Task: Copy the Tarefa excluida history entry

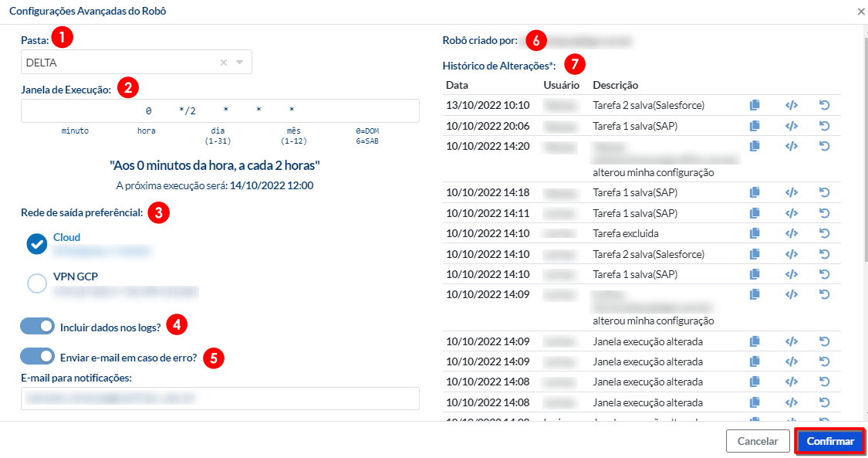Action: tap(755, 233)
